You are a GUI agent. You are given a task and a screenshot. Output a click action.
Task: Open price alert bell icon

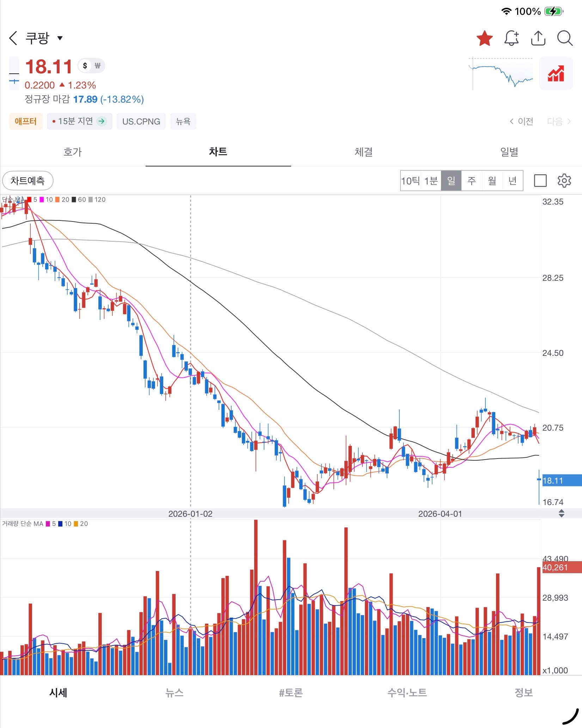coord(511,38)
